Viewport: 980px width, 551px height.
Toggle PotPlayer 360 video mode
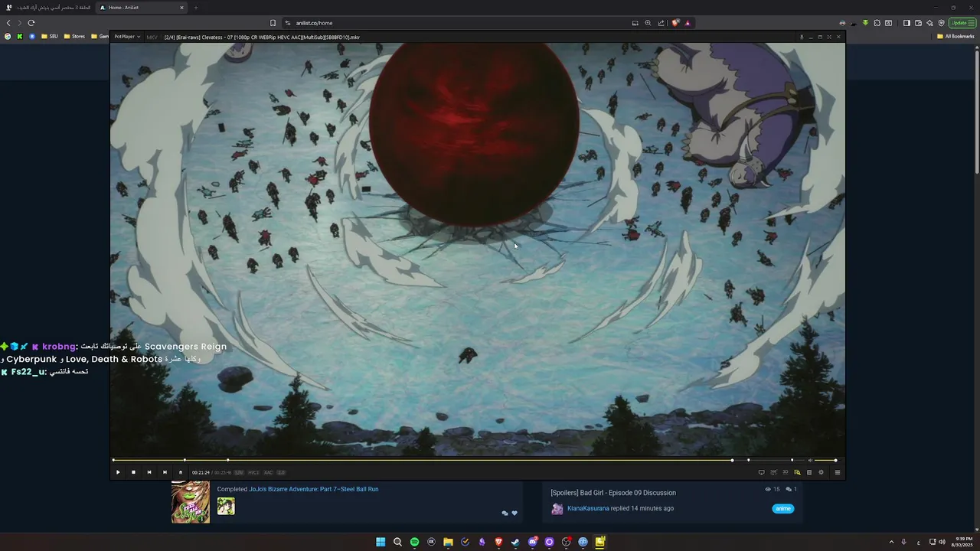773,472
